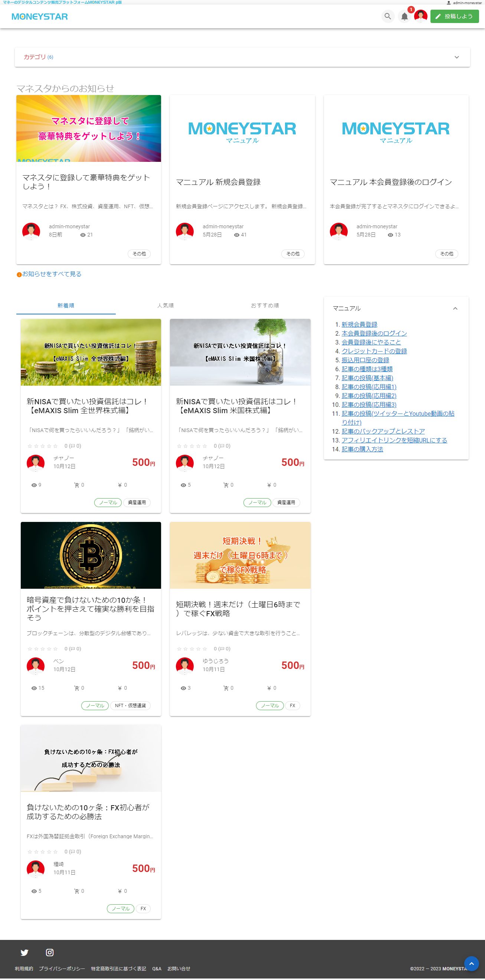Open manual link 記事の購入方法
This screenshot has height=980, width=485.
363,449
